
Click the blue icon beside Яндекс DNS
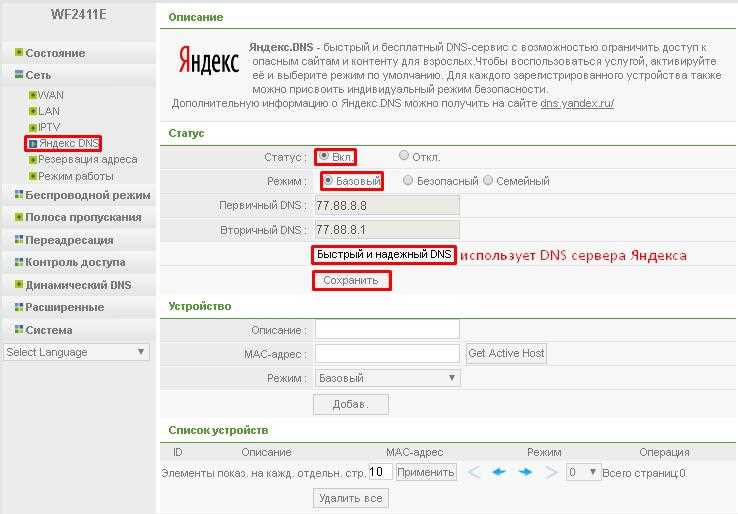pyautogui.click(x=32, y=144)
